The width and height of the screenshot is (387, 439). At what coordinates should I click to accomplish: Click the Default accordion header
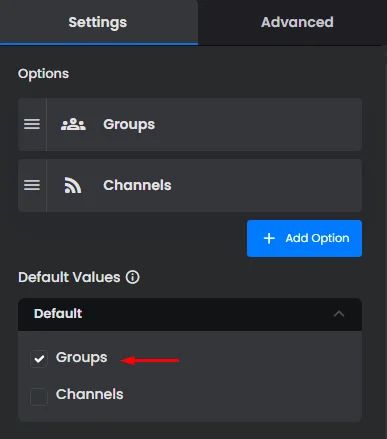190,314
